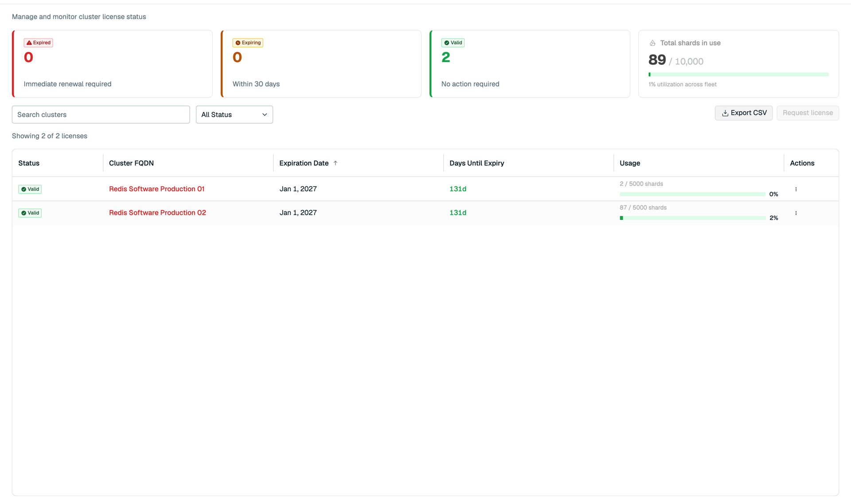Click the Export CSV download icon
The width and height of the screenshot is (851, 504).
tap(725, 113)
